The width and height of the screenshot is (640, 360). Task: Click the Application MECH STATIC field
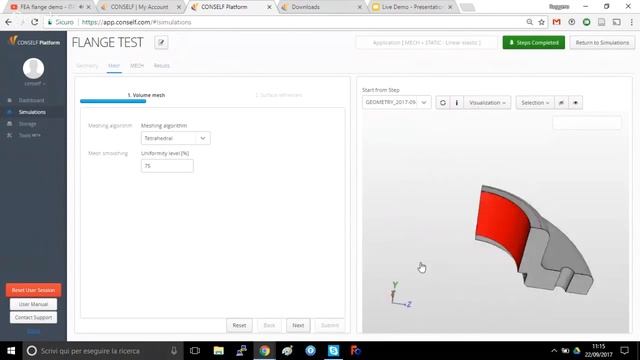427,42
